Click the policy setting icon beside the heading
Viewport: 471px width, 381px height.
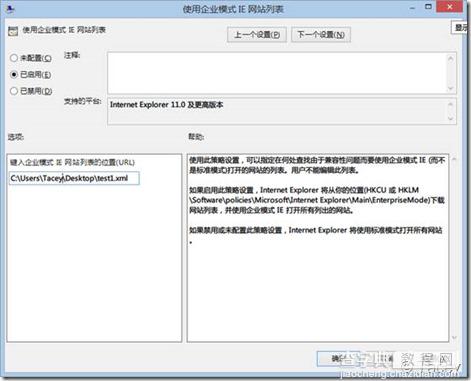click(13, 31)
